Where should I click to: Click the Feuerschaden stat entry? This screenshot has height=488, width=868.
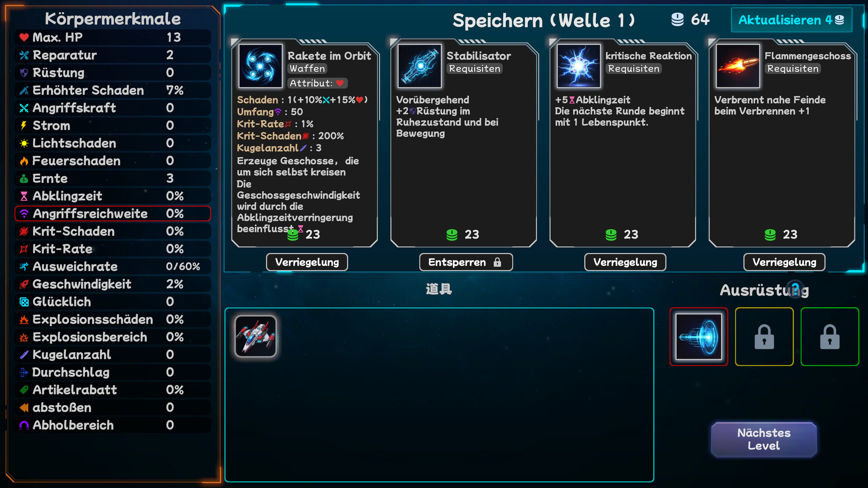[113, 161]
